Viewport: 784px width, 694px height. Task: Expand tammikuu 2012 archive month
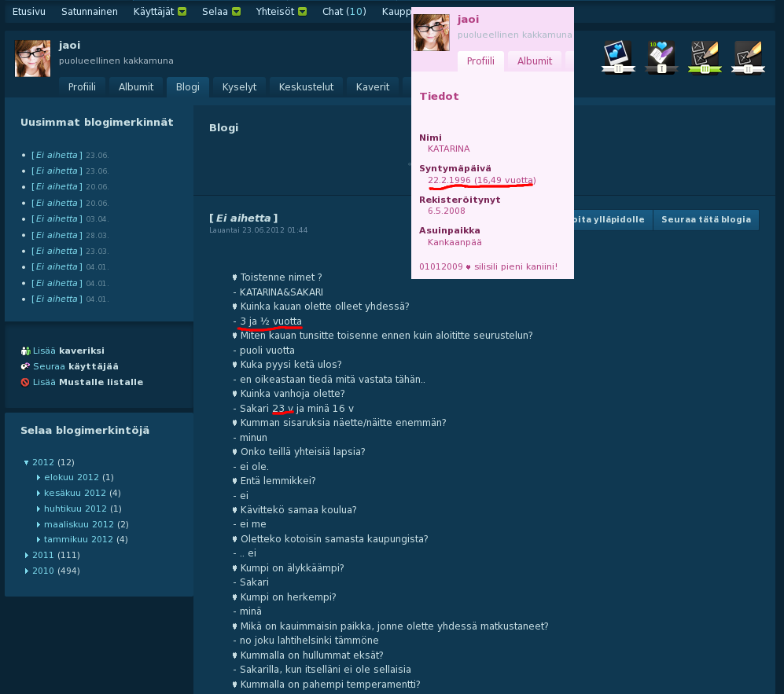coord(39,540)
